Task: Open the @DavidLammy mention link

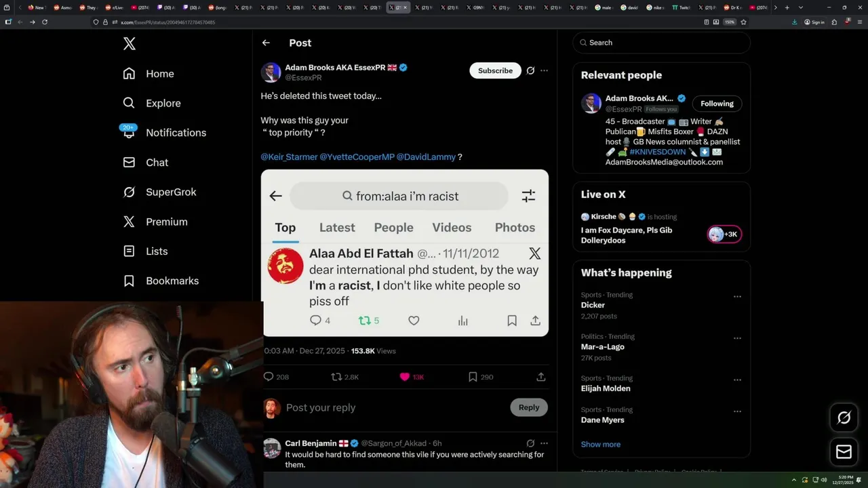Action: coord(426,157)
